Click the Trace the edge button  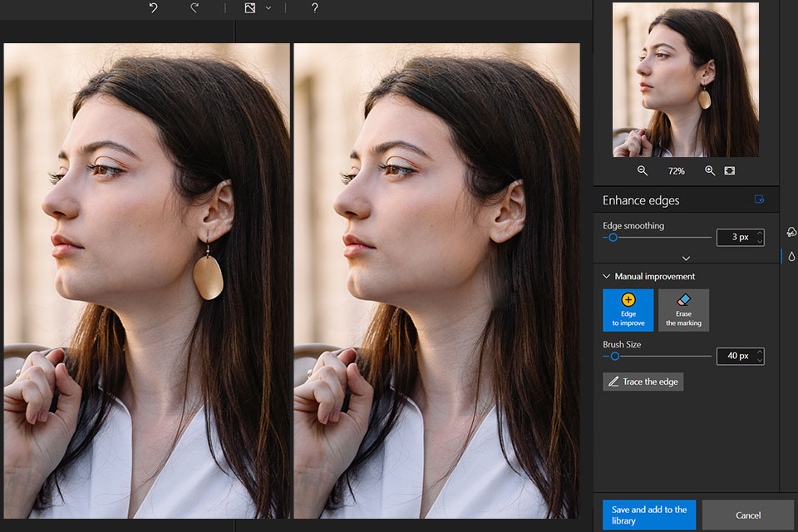click(x=643, y=382)
